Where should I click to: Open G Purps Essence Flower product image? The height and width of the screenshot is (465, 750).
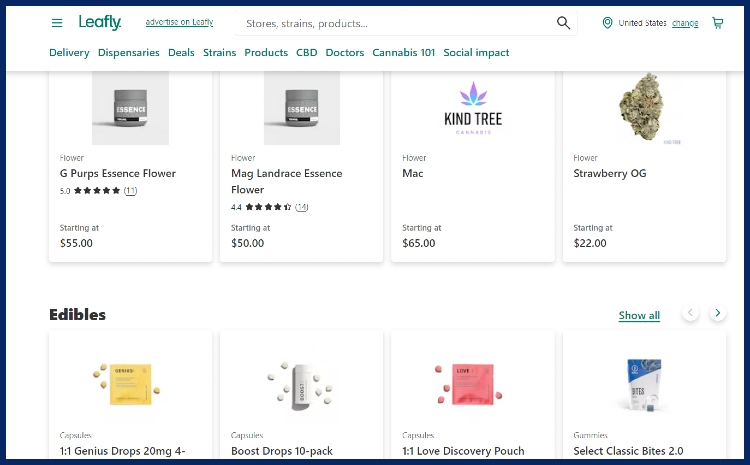[131, 108]
